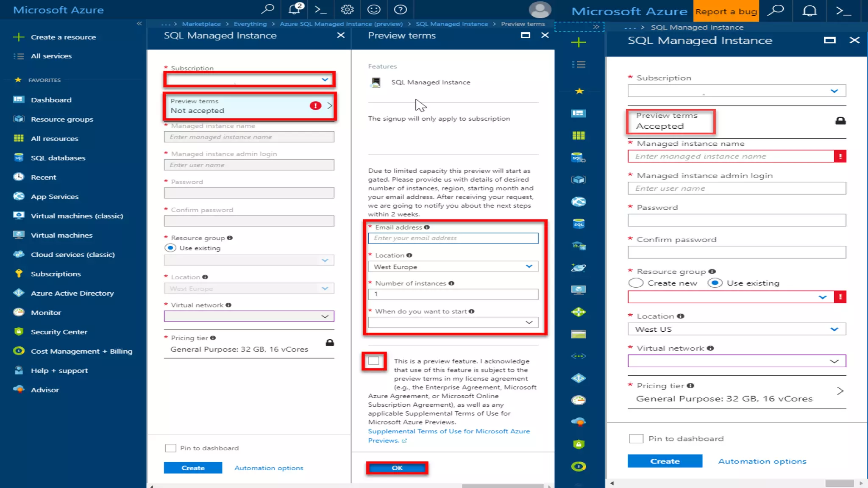Click the Advisor cloud icon
Screen dimensions: 868x488
pos(19,389)
